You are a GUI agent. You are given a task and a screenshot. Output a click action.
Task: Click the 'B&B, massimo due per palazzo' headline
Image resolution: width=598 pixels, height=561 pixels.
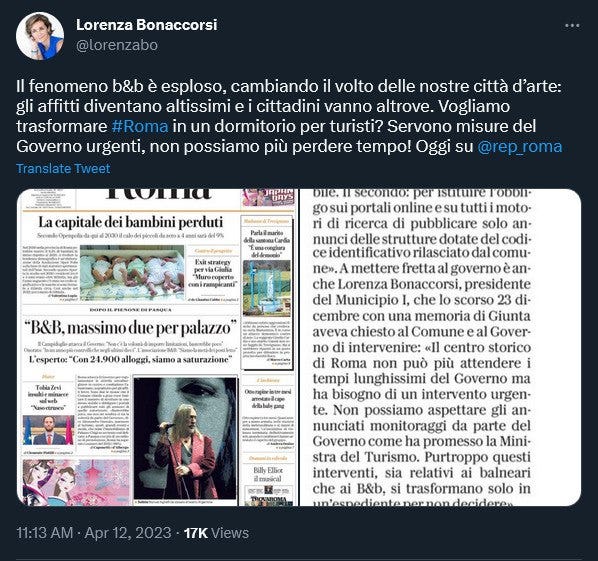pyautogui.click(x=130, y=328)
